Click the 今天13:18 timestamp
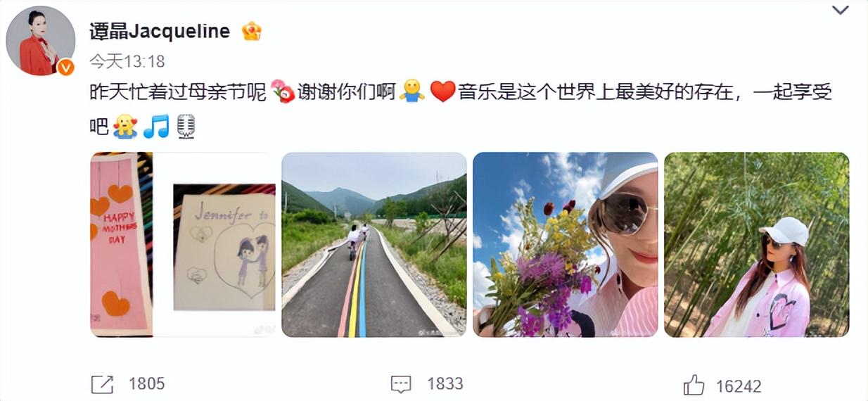 (127, 62)
